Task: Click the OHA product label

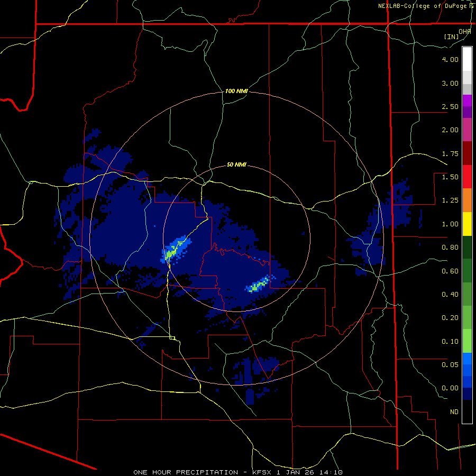Action: (465, 31)
